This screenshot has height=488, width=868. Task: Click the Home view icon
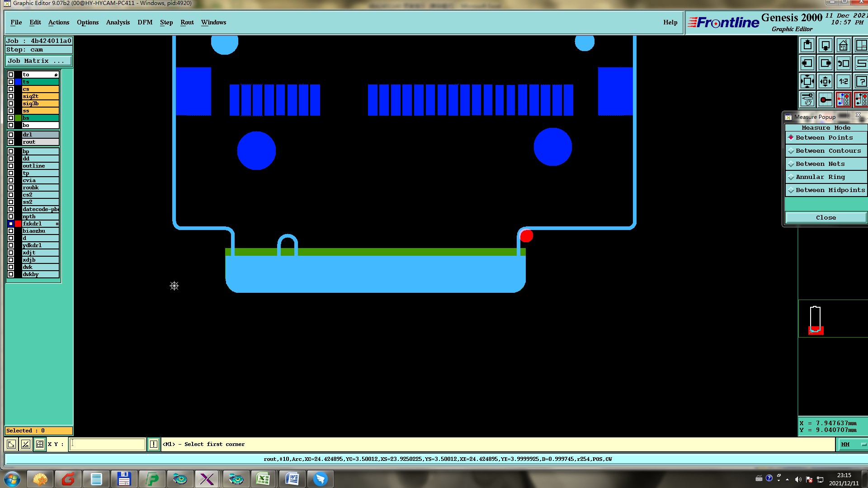[x=843, y=46]
